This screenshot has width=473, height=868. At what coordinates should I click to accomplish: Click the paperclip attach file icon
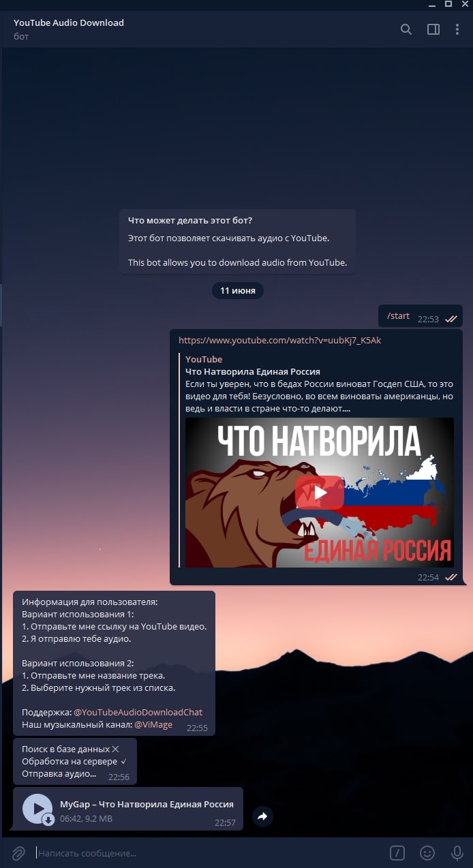(18, 852)
